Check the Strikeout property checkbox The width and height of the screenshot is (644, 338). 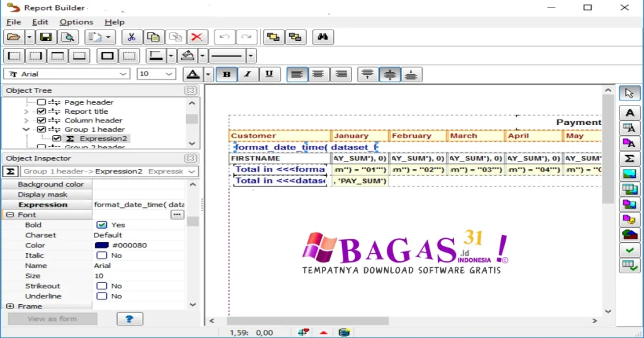point(101,286)
